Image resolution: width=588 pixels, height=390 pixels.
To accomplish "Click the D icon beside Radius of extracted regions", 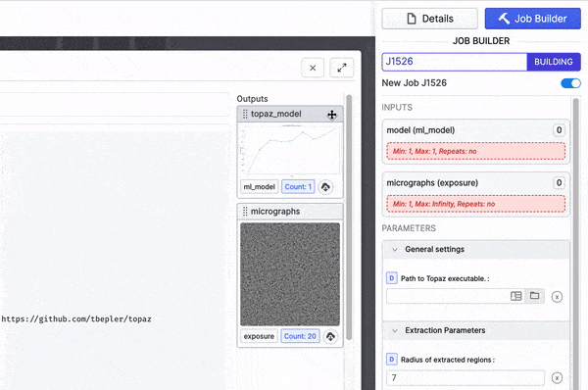I will (x=391, y=360).
